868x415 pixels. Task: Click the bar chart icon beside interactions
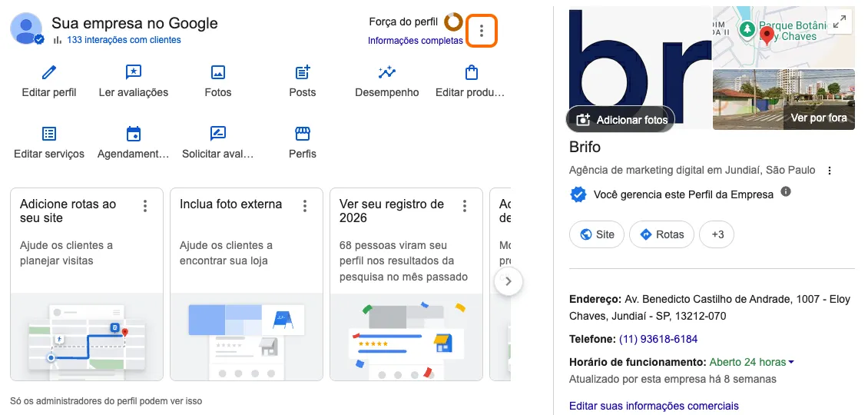[58, 40]
